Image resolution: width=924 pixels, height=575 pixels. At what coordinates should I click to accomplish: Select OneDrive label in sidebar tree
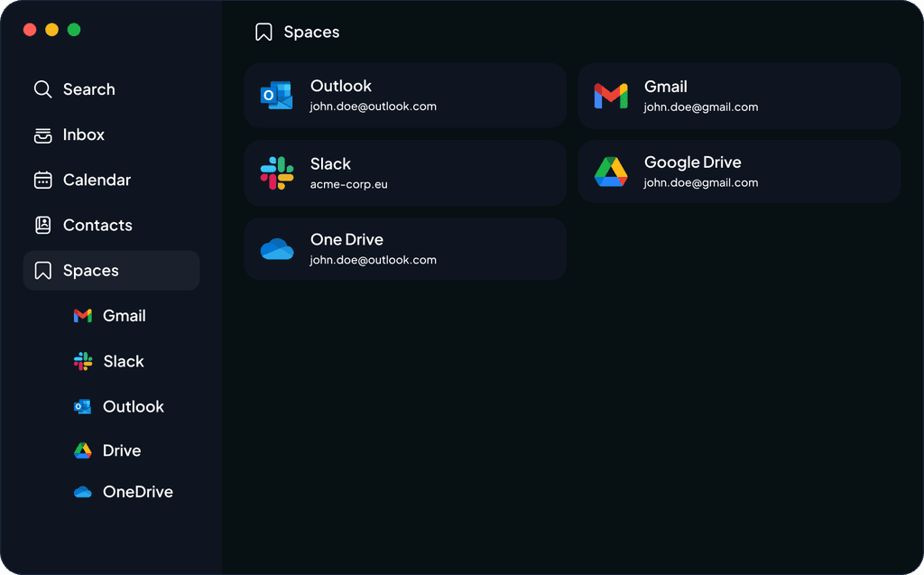pyautogui.click(x=138, y=492)
